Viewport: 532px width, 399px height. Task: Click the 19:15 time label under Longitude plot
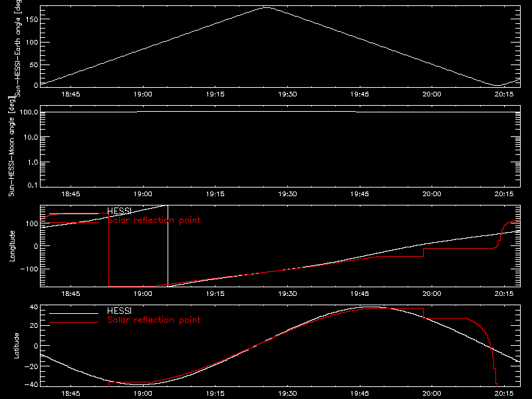pyautogui.click(x=215, y=294)
